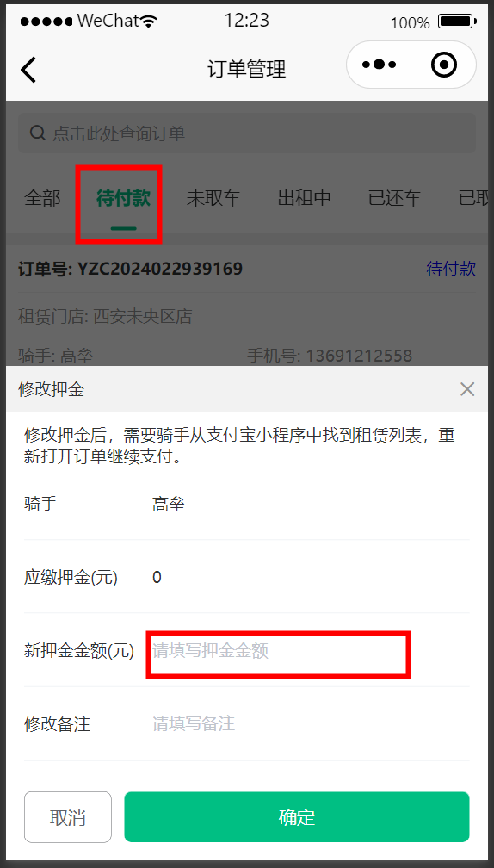494x868 pixels.
Task: Tap the back arrow icon
Action: tap(28, 69)
